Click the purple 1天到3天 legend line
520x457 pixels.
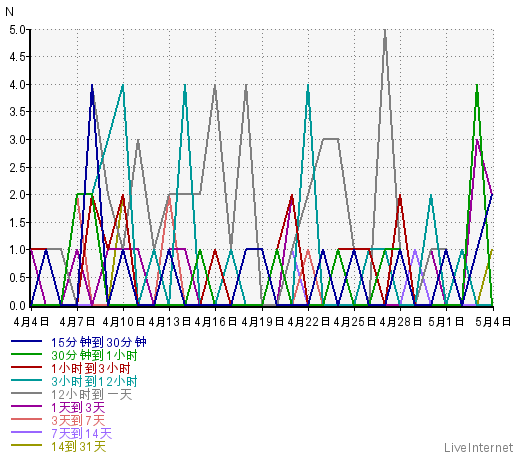(x=26, y=406)
